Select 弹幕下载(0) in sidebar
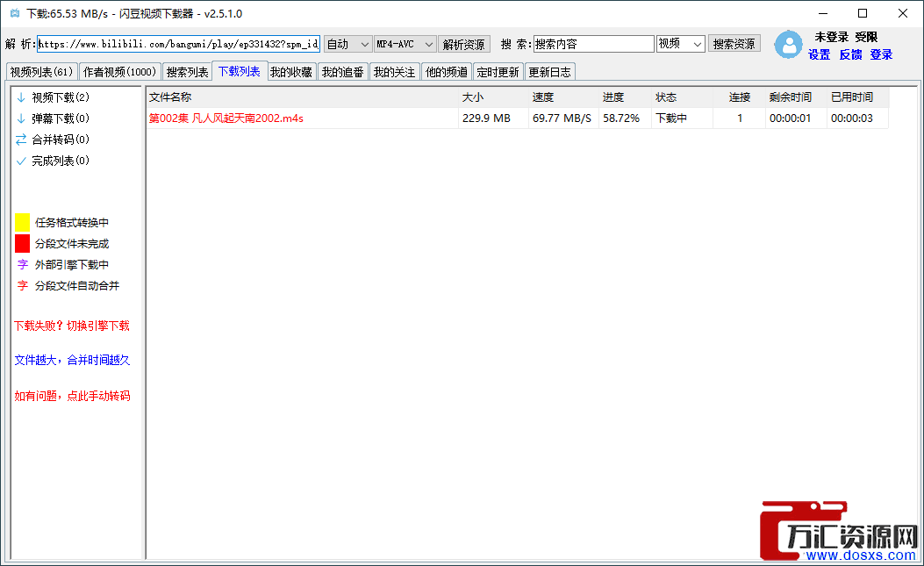Image resolution: width=924 pixels, height=566 pixels. tap(61, 118)
